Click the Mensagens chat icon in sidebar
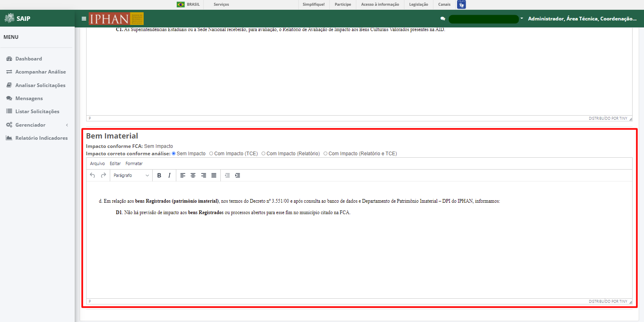644x322 pixels. 9,98
